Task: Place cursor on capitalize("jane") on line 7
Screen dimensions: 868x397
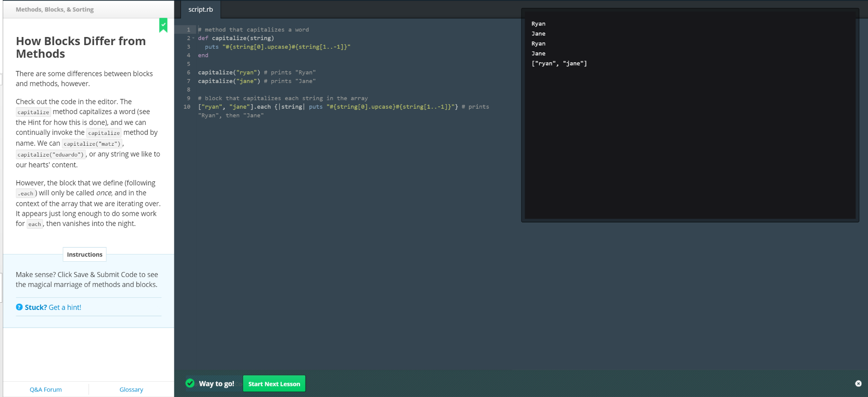Action: (229, 81)
